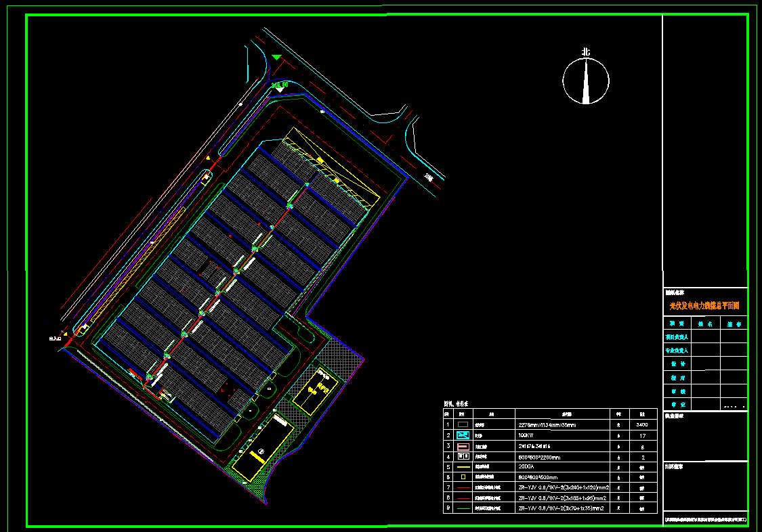Viewport: 762px width, 532px height.
Task: Click the quantity 3400 in the legend table
Action: tap(642, 425)
